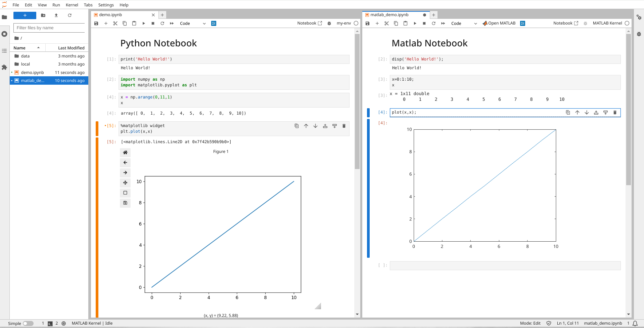Enable debugger in demo.ipynb toolbar

pyautogui.click(x=329, y=24)
